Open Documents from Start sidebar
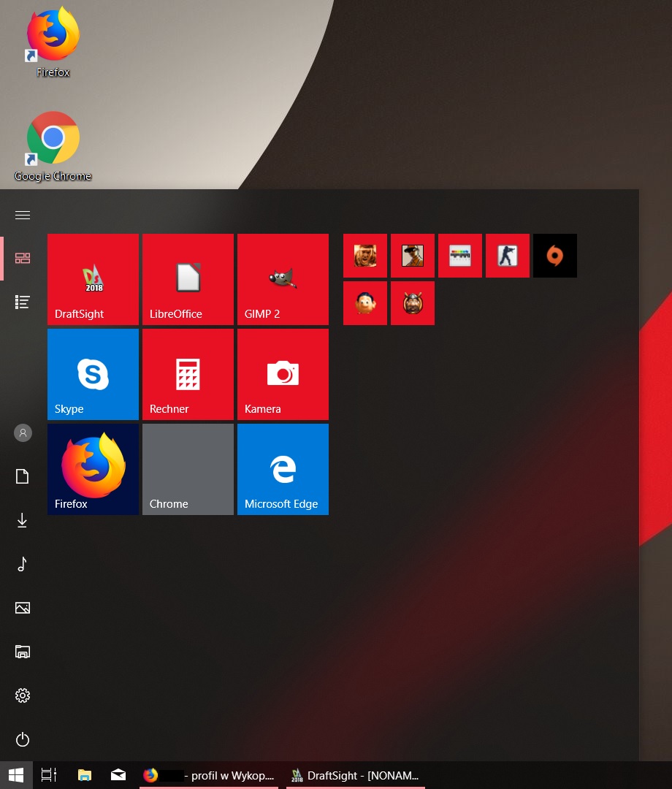672x789 pixels. click(x=23, y=476)
